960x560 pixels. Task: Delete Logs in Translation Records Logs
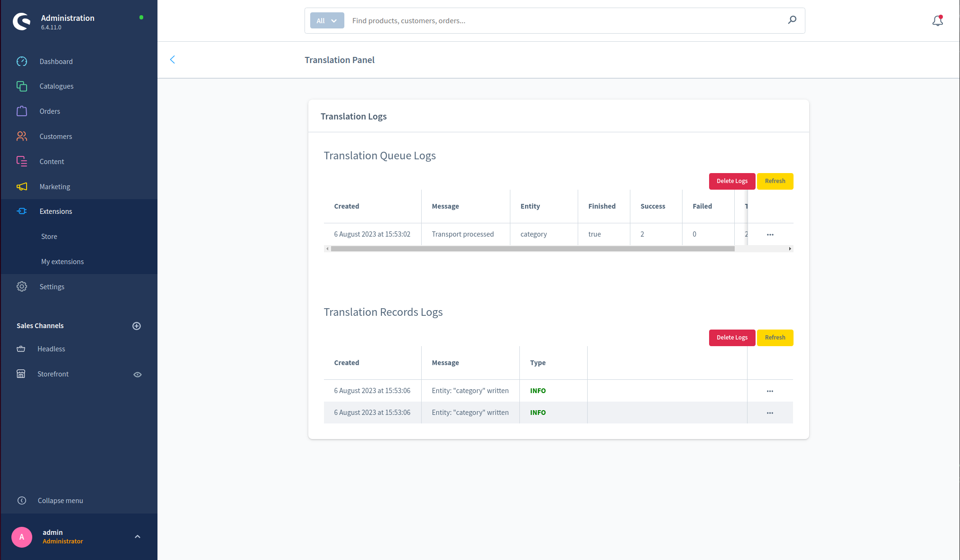[732, 338]
